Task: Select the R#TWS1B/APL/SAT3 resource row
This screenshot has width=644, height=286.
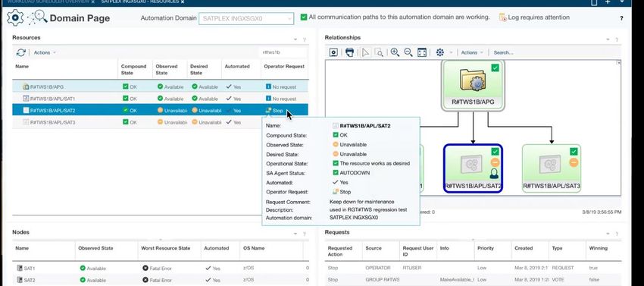Action: pyautogui.click(x=160, y=122)
